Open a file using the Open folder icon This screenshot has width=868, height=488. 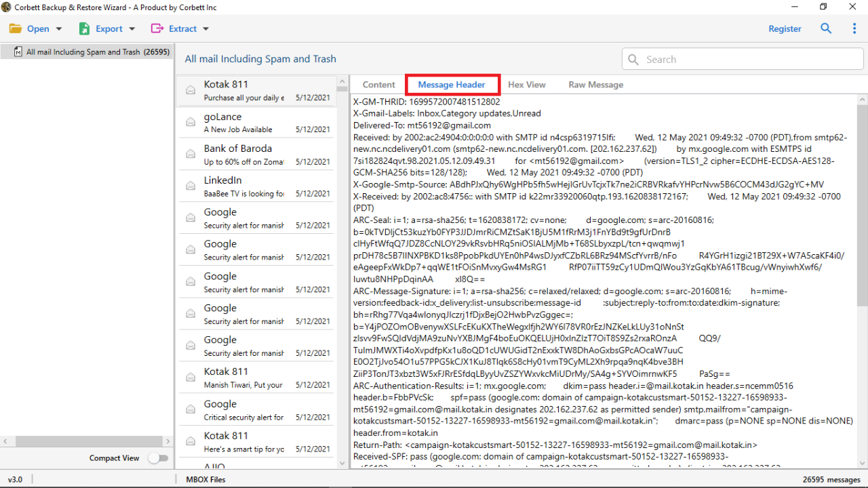(x=16, y=28)
